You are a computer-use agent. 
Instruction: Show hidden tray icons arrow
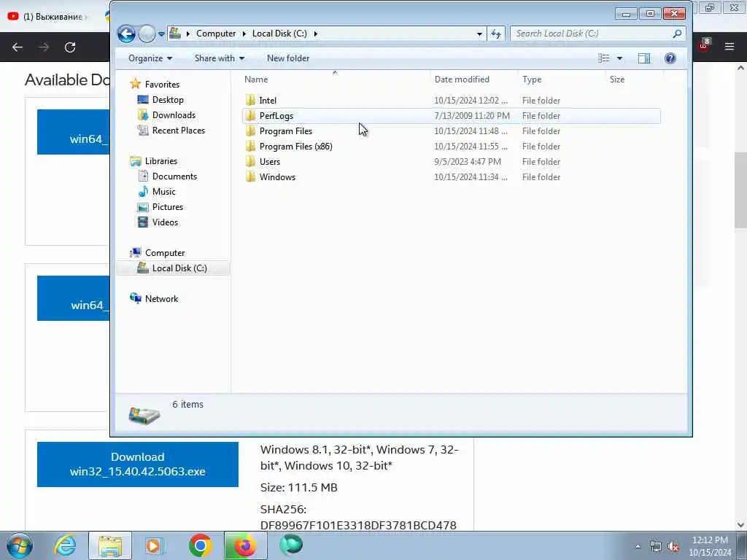(638, 547)
